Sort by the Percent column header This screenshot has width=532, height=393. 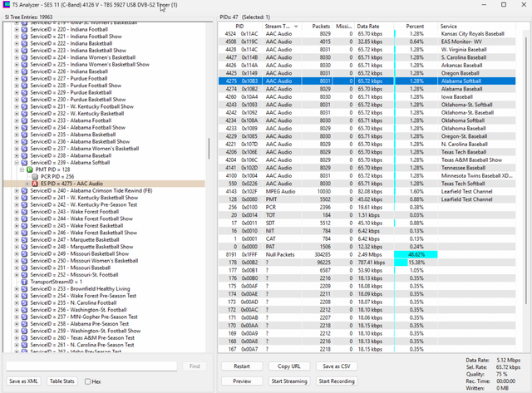coord(415,27)
